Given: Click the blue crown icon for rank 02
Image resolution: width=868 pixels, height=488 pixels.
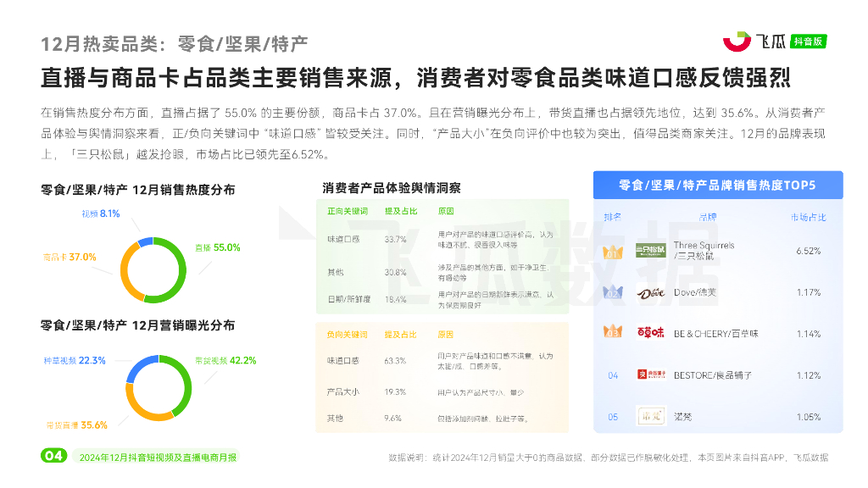Looking at the screenshot, I should (x=612, y=292).
